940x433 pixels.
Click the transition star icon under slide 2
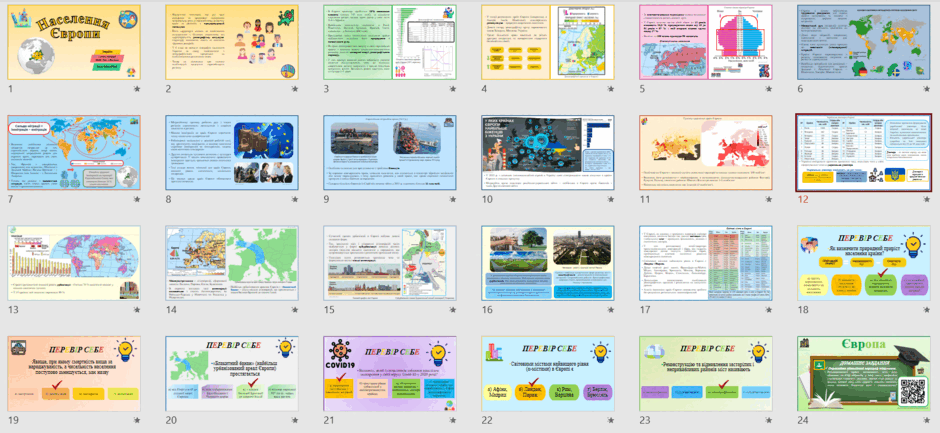(x=294, y=89)
